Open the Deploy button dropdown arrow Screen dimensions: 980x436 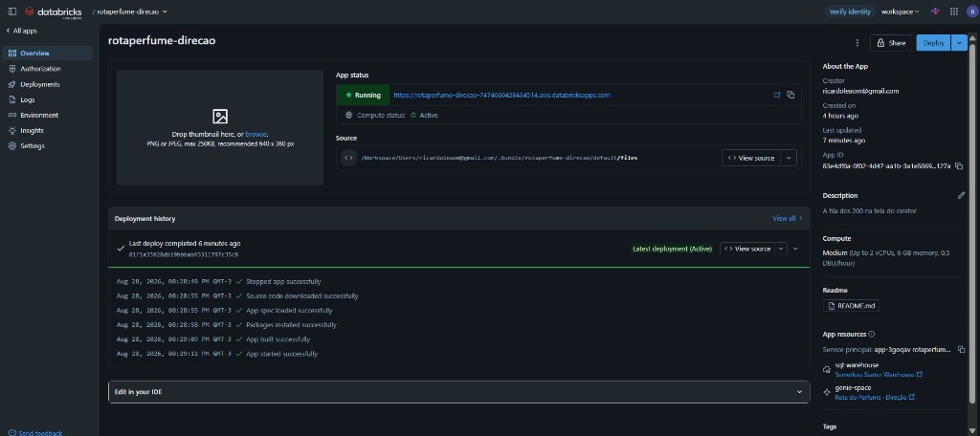point(959,42)
